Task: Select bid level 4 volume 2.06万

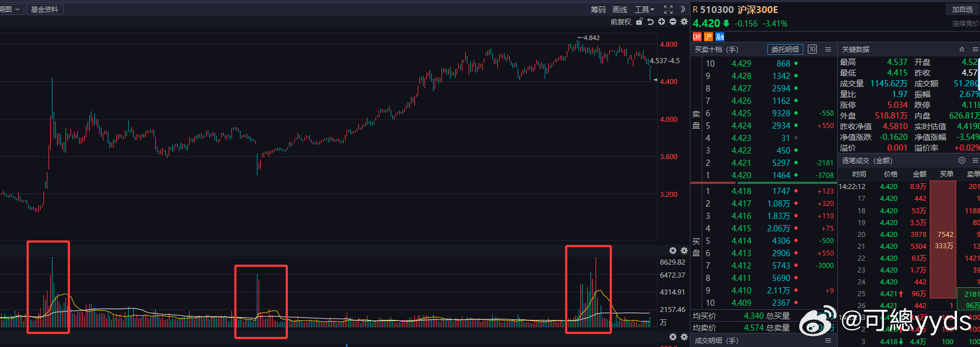Action: pos(778,229)
